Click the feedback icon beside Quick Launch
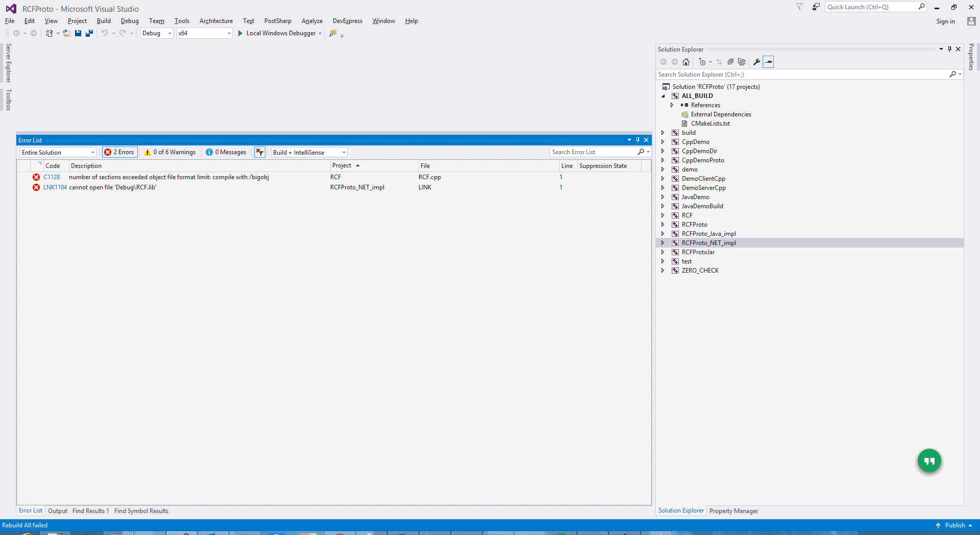Image resolution: width=980 pixels, height=535 pixels. [x=816, y=7]
